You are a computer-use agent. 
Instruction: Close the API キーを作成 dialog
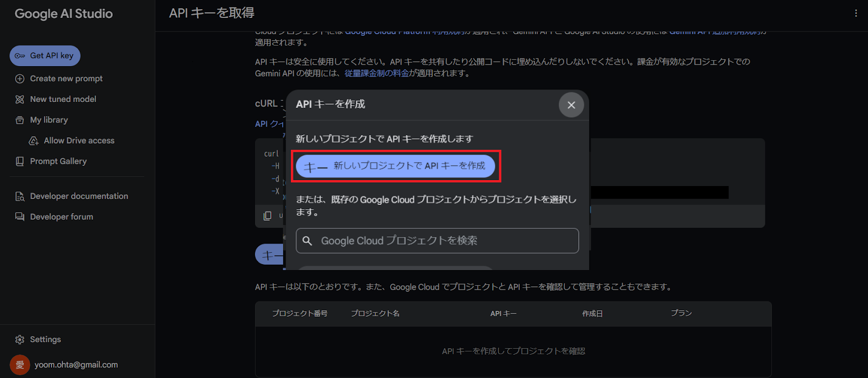click(571, 105)
